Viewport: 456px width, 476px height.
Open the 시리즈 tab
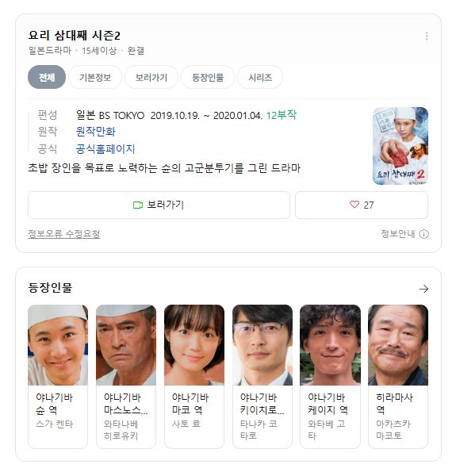260,78
